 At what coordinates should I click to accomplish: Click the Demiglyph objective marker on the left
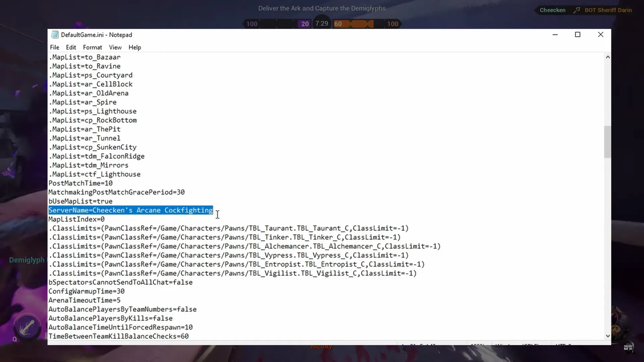(x=27, y=260)
